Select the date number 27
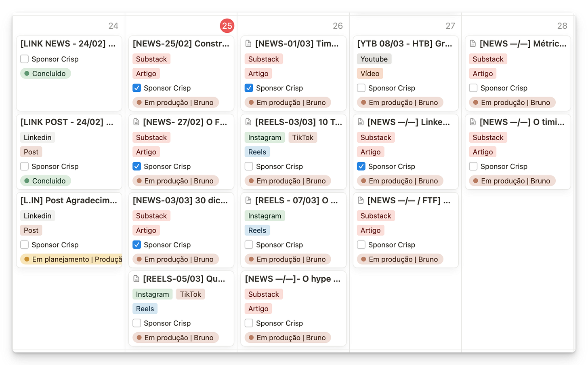The width and height of the screenshot is (588, 365). 450,26
